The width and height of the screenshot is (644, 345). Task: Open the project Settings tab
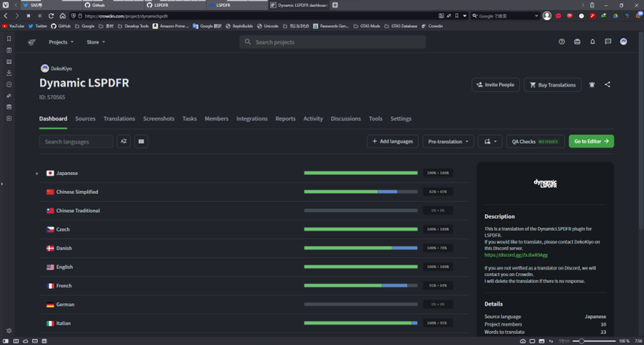401,118
